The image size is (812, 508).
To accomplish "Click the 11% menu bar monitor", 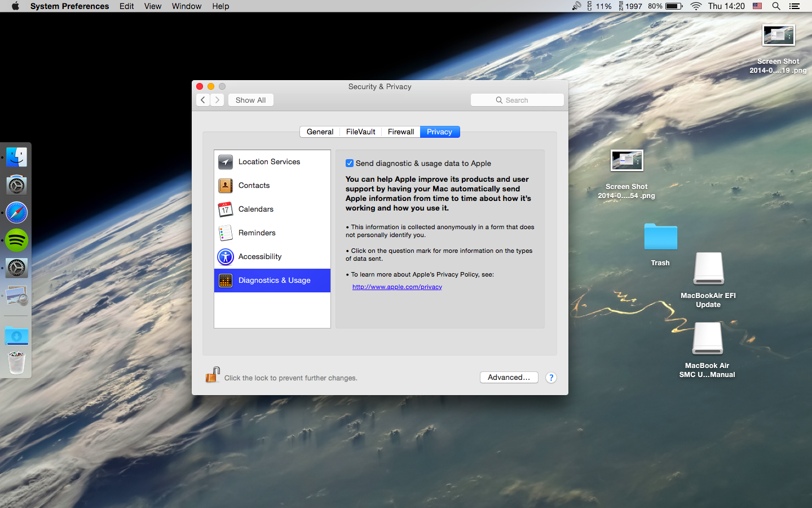I will click(x=599, y=6).
